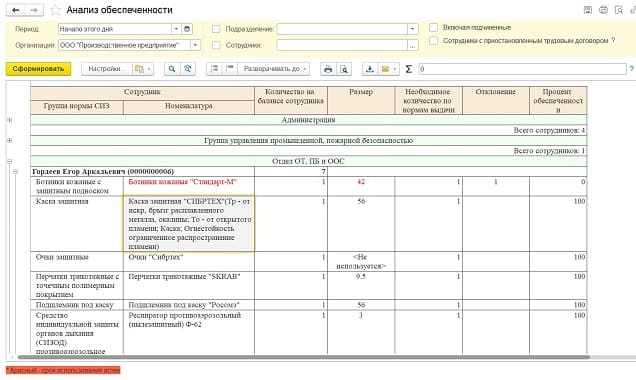Go forward with the right arrow button
The height and width of the screenshot is (380, 636).
pos(34,10)
